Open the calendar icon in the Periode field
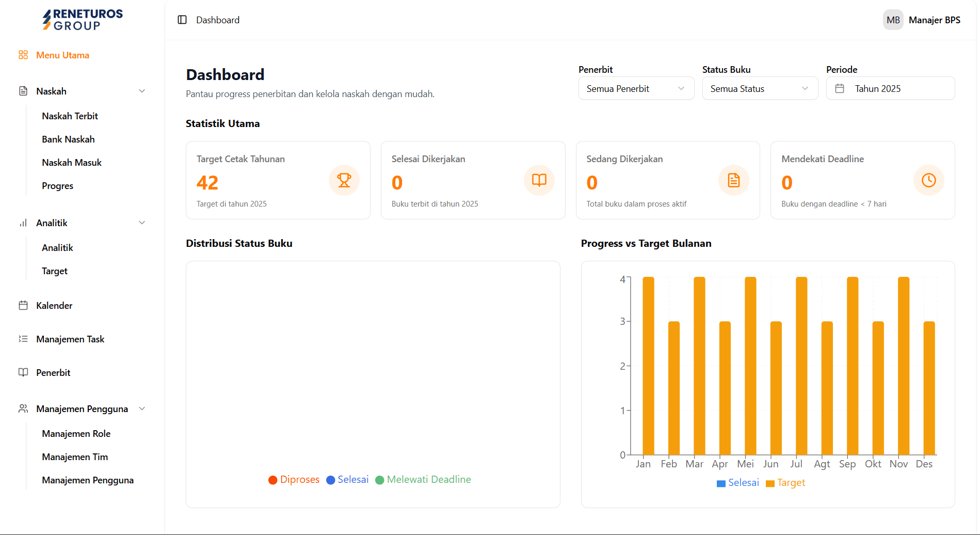The height and width of the screenshot is (535, 980). (840, 88)
